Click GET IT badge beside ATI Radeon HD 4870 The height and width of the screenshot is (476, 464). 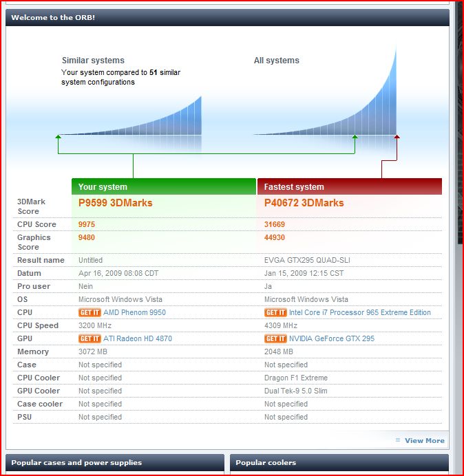click(x=89, y=338)
